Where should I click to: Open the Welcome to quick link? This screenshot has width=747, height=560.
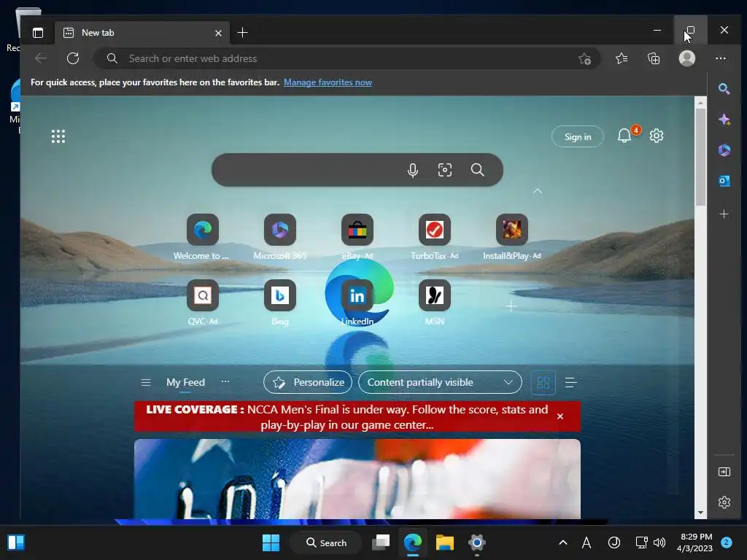coord(203,237)
